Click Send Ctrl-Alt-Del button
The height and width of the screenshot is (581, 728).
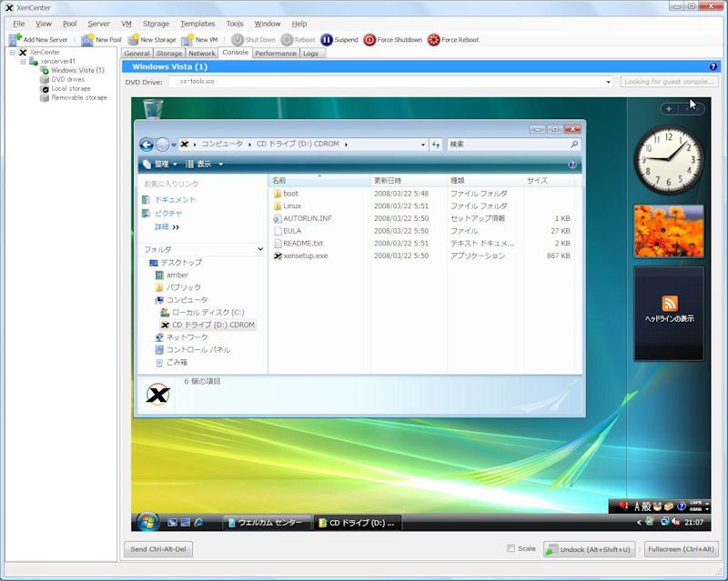(x=158, y=549)
